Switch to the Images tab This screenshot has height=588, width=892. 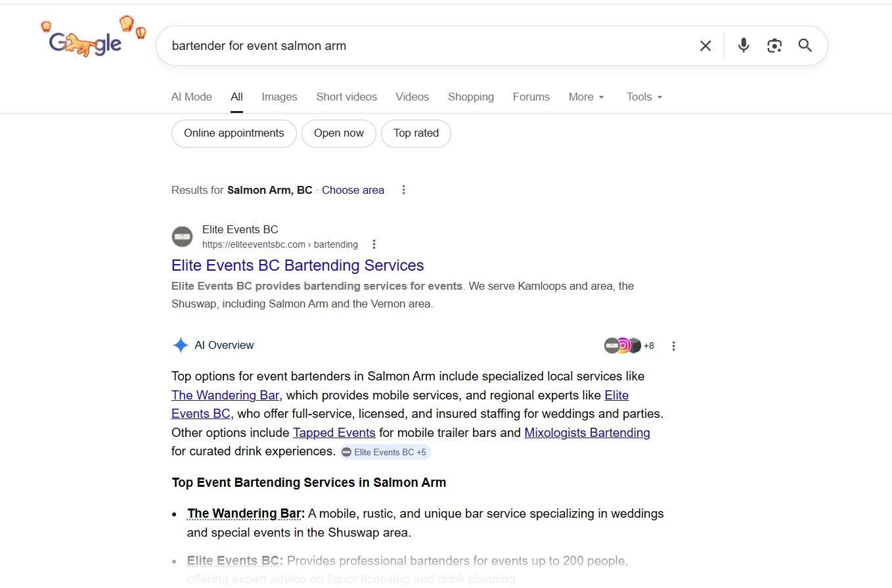click(279, 97)
